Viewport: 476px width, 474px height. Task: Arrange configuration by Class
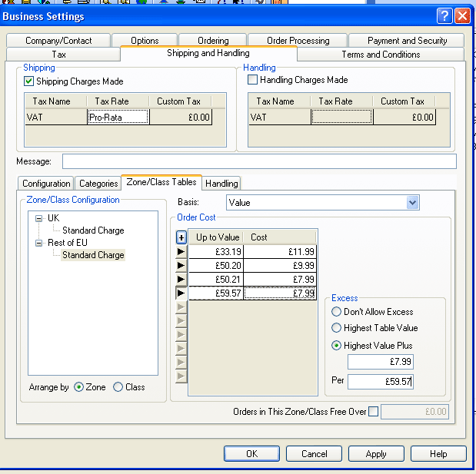118,387
